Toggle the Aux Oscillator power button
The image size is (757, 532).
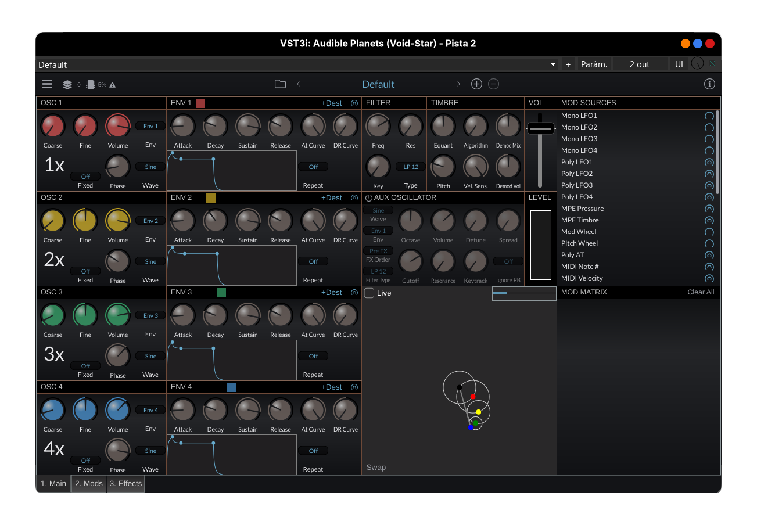pyautogui.click(x=368, y=198)
